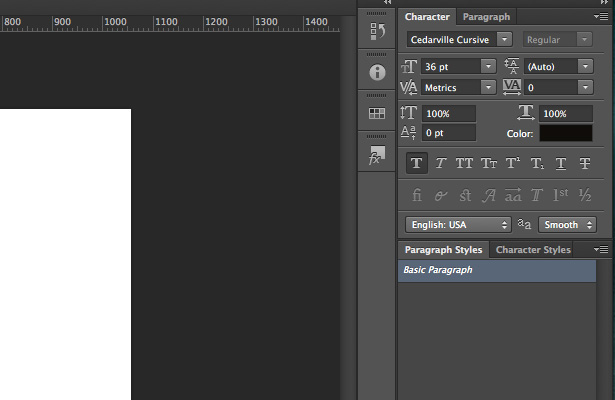This screenshot has height=400, width=615.
Task: Switch to the Paragraph Styles tab
Action: [x=444, y=250]
